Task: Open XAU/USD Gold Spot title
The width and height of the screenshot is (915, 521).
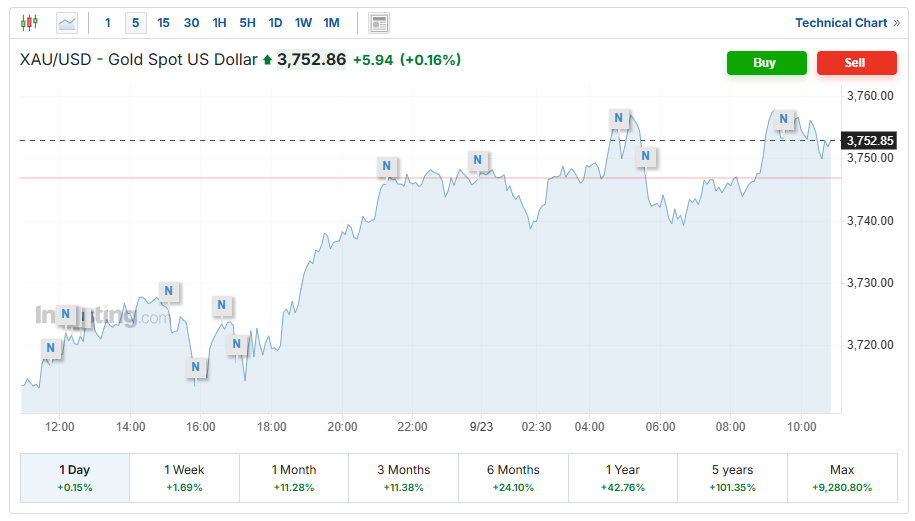Action: click(x=138, y=60)
